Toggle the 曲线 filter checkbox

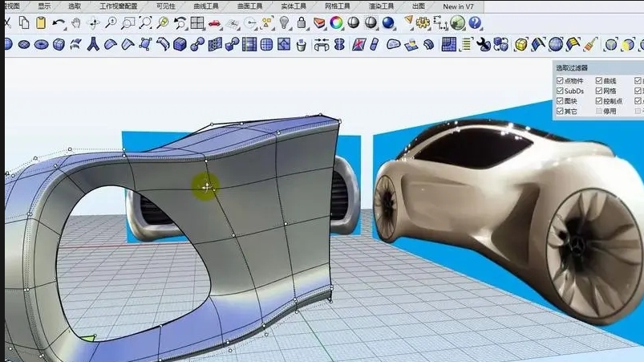(x=599, y=80)
